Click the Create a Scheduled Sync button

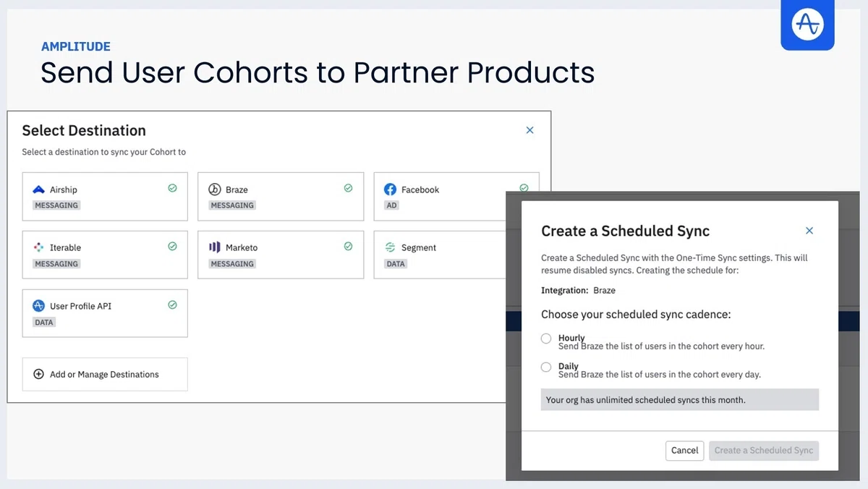pos(764,450)
